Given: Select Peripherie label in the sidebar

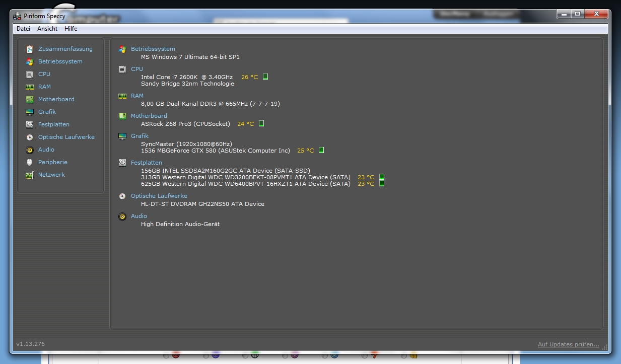Looking at the screenshot, I should 53,162.
